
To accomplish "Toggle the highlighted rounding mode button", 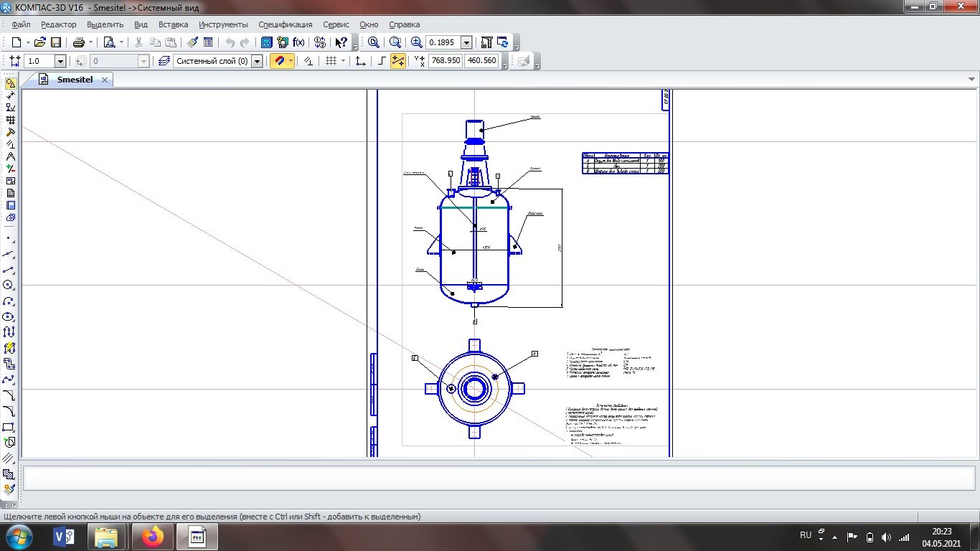I will tap(398, 61).
